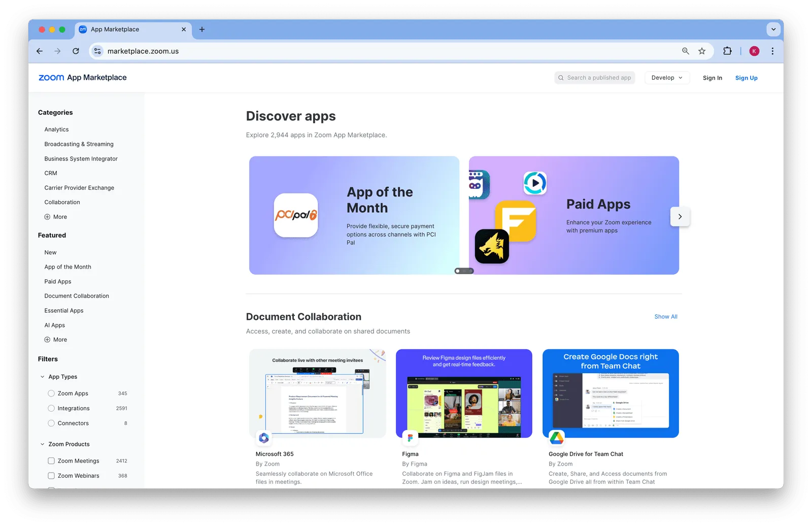The width and height of the screenshot is (812, 526).
Task: Open Paid Apps in the sidebar
Action: (58, 282)
